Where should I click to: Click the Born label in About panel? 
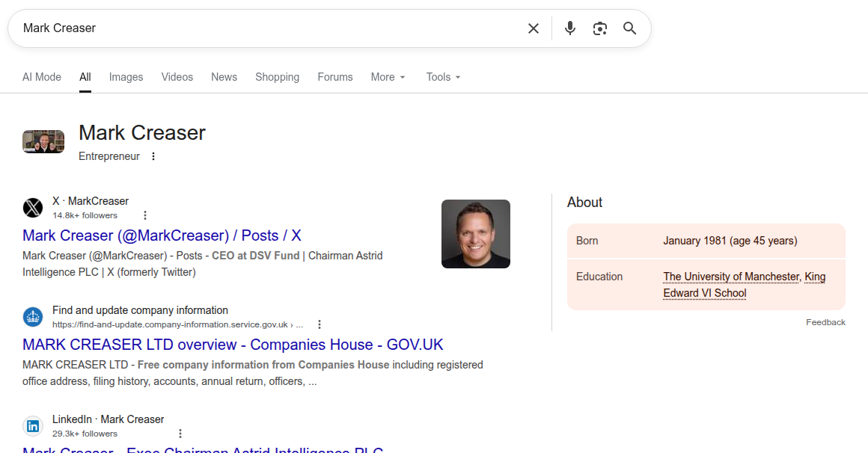[x=587, y=241]
